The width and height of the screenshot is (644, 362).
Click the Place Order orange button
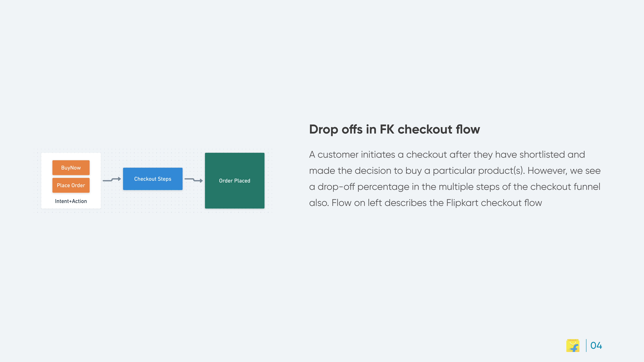[x=71, y=185]
